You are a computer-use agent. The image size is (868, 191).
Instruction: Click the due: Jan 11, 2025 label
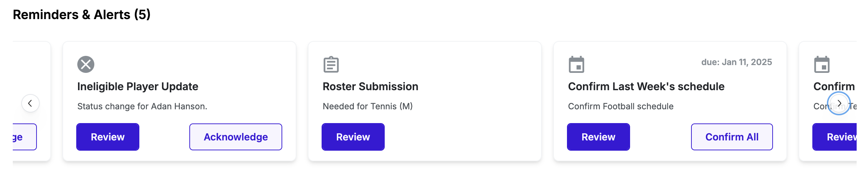point(736,62)
